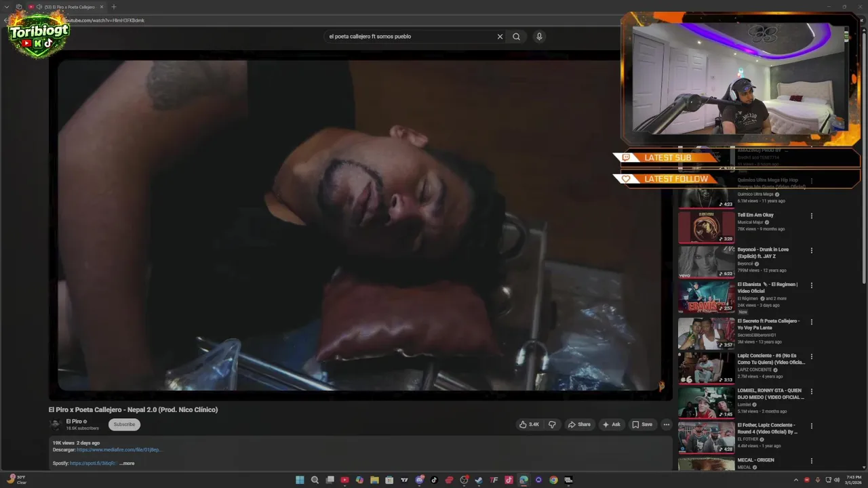Open more actions ellipsis under video
This screenshot has height=488, width=868.
(667, 424)
